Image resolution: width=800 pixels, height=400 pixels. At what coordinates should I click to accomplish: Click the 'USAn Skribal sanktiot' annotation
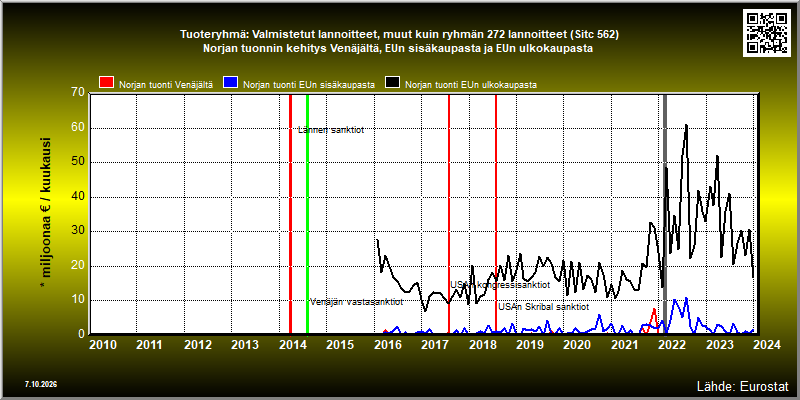tap(544, 307)
